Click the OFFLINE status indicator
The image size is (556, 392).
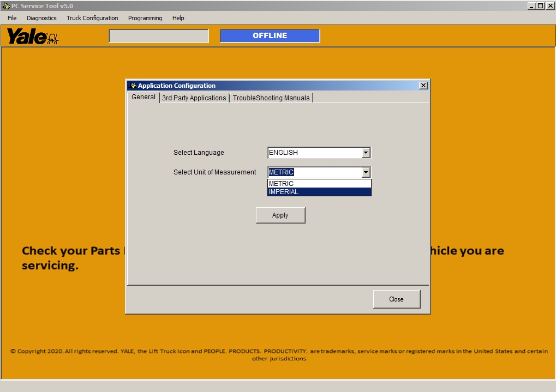coord(270,35)
